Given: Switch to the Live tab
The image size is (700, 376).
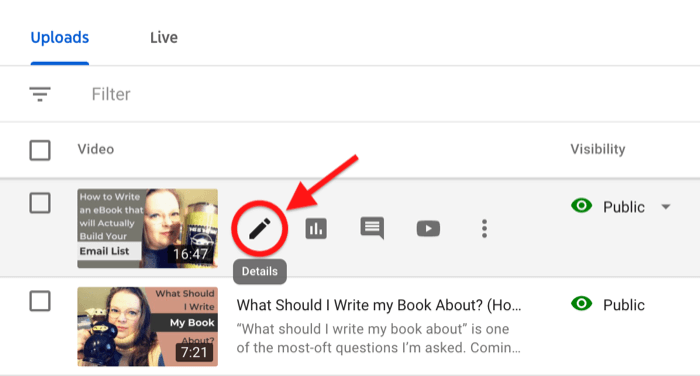Looking at the screenshot, I should pyautogui.click(x=164, y=38).
